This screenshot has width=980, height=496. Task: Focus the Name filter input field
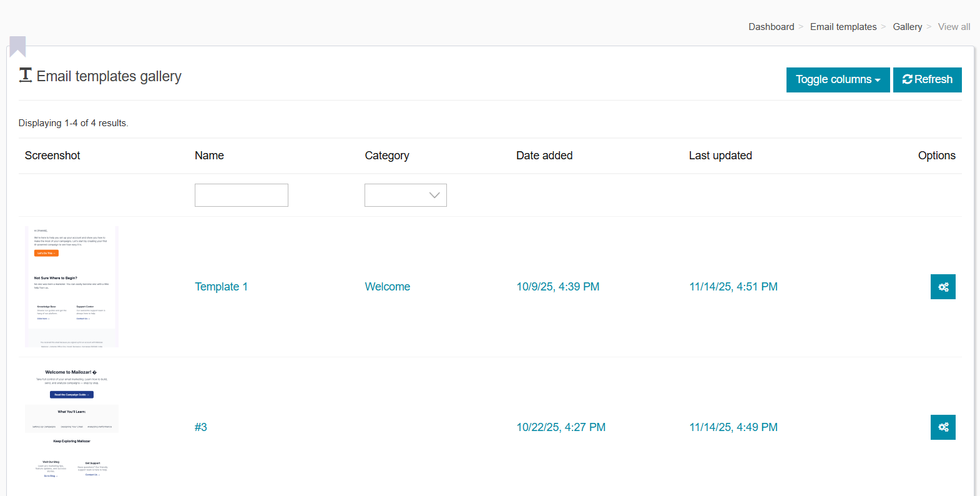(x=241, y=195)
